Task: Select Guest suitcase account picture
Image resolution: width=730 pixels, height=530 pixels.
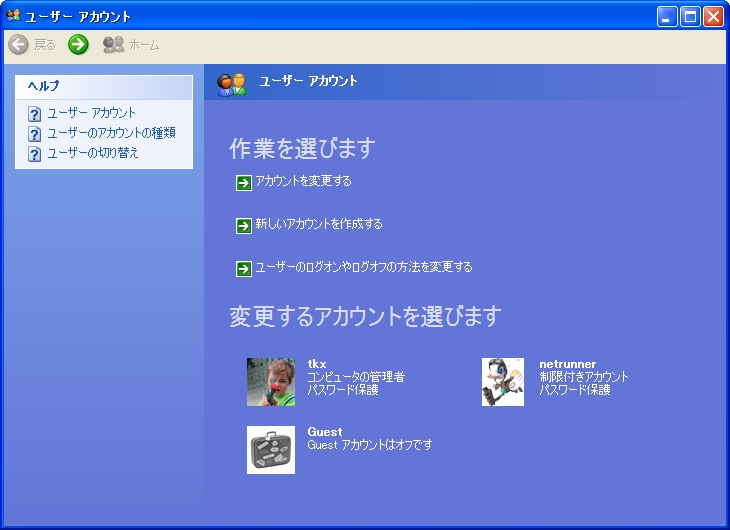Action: pos(271,450)
